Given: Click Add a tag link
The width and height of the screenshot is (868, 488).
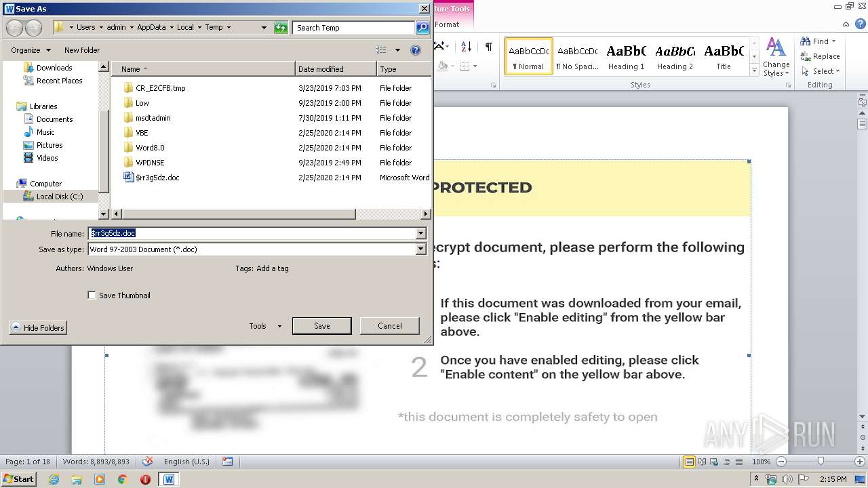Looking at the screenshot, I should click(273, 268).
